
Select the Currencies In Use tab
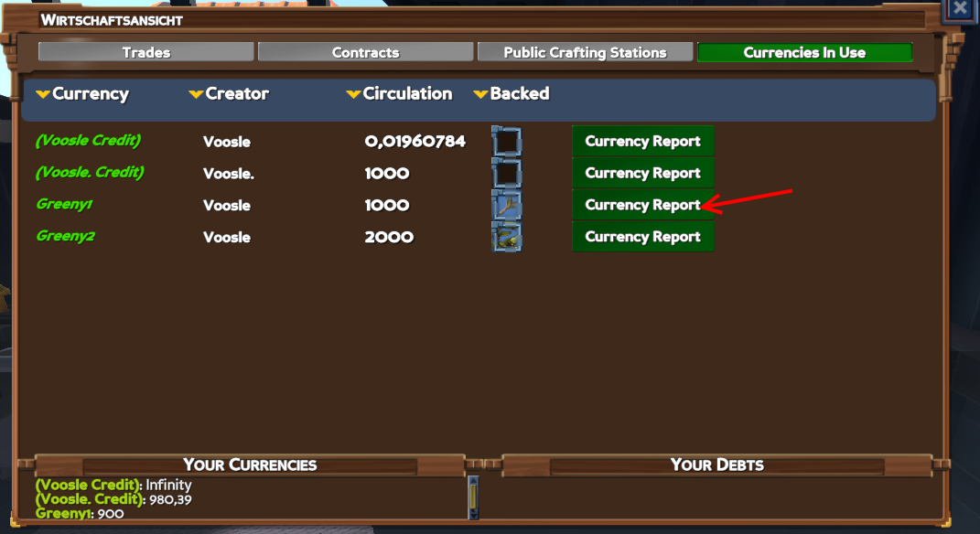(804, 52)
